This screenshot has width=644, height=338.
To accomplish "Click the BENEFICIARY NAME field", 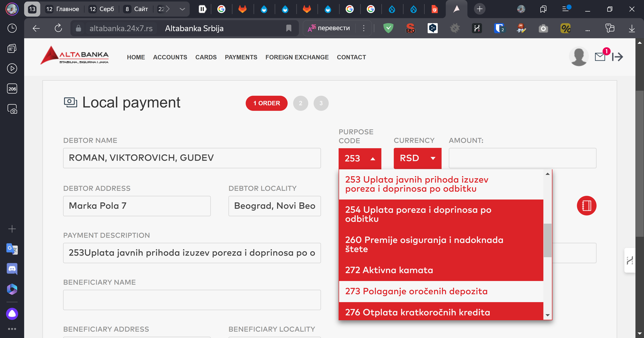I will click(192, 300).
